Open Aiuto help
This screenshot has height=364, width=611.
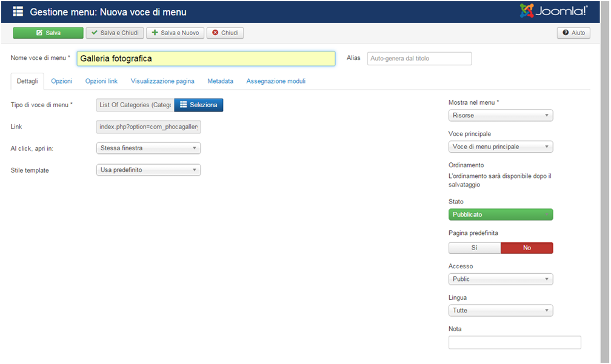click(573, 33)
